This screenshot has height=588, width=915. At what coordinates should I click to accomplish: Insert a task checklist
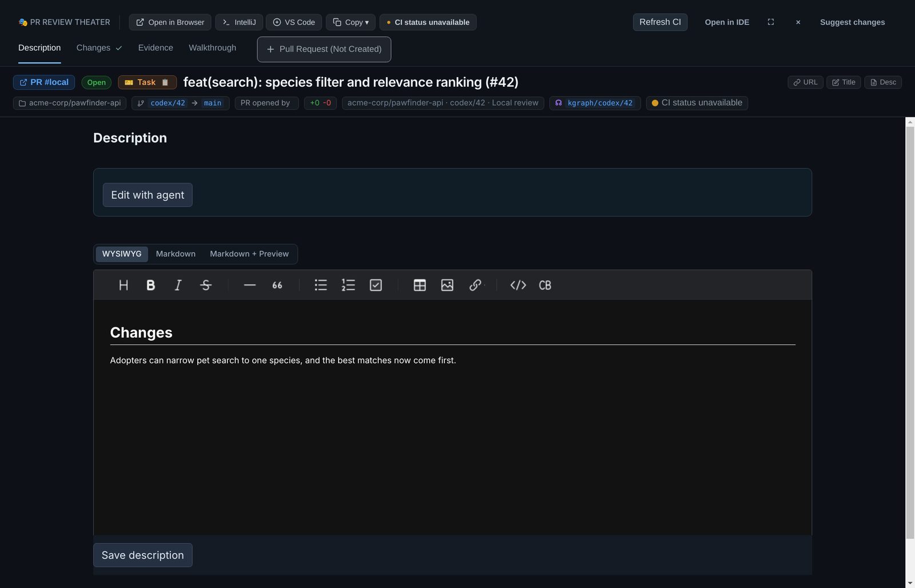(376, 285)
